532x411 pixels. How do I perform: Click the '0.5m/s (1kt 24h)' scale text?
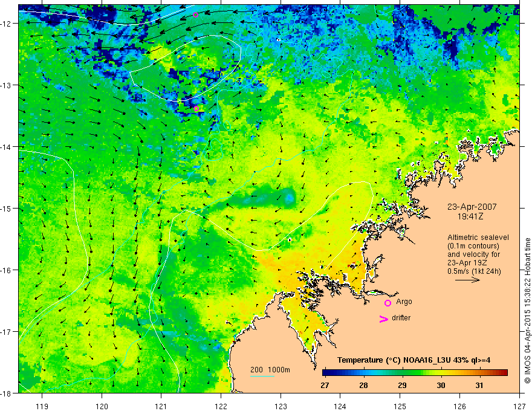pos(475,271)
